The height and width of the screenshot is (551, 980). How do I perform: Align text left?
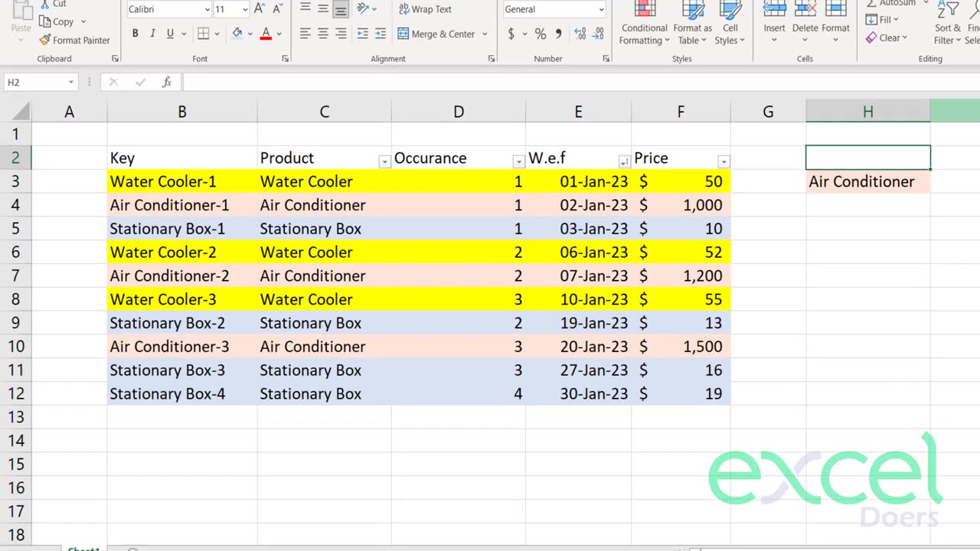[x=305, y=34]
